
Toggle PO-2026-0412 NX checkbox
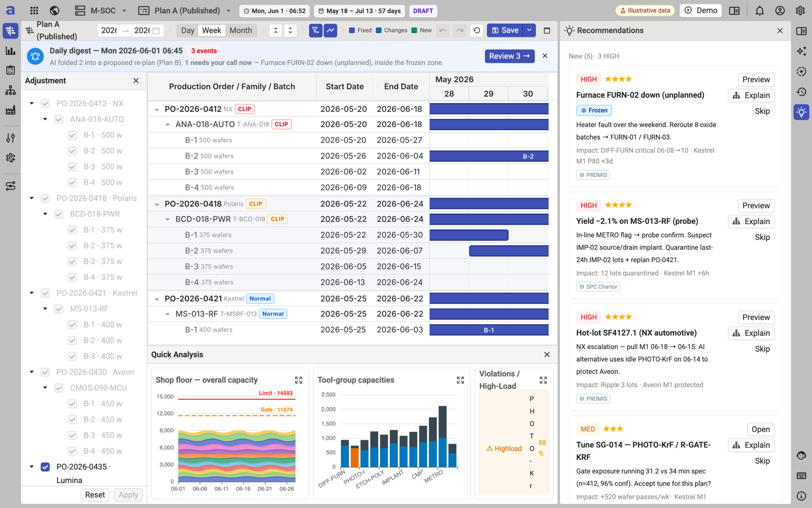(x=45, y=104)
